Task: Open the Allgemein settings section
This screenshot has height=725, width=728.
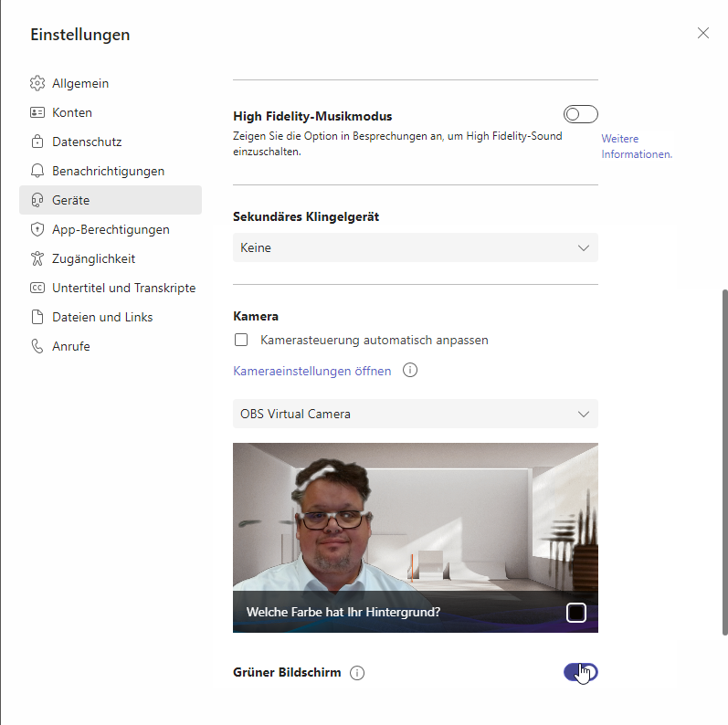Action: tap(111, 83)
